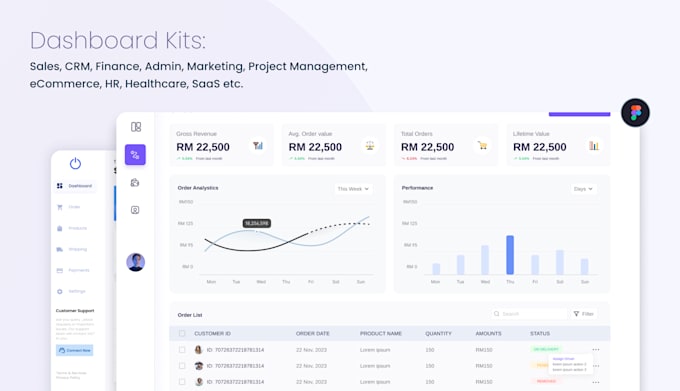The image size is (680, 391).
Task: Click the Gross Revenue chart icon
Action: [x=258, y=146]
